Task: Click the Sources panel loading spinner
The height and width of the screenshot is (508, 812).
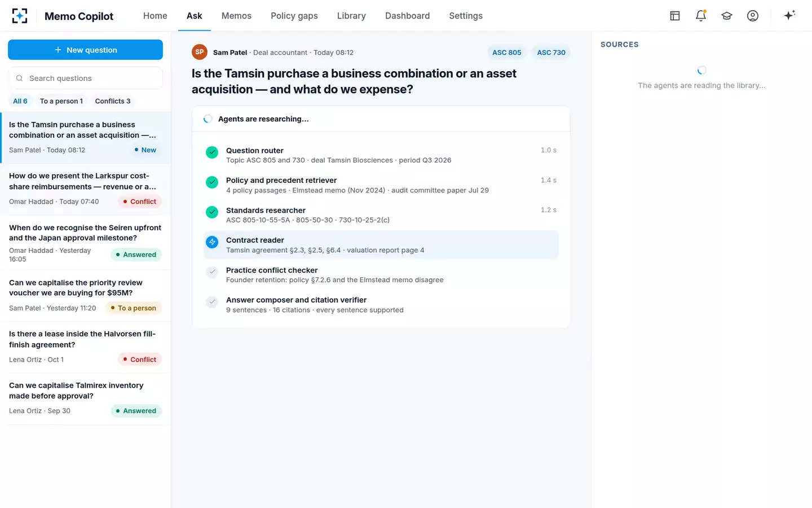Action: pyautogui.click(x=701, y=71)
